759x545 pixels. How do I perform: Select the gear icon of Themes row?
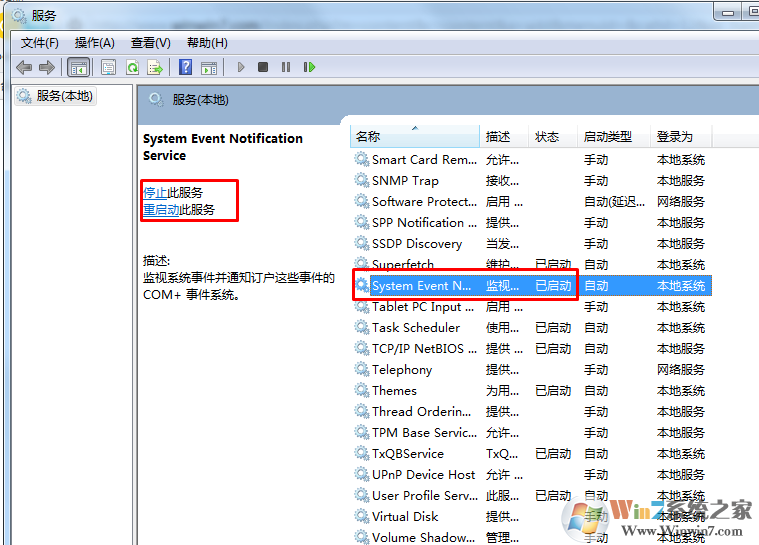pos(362,391)
